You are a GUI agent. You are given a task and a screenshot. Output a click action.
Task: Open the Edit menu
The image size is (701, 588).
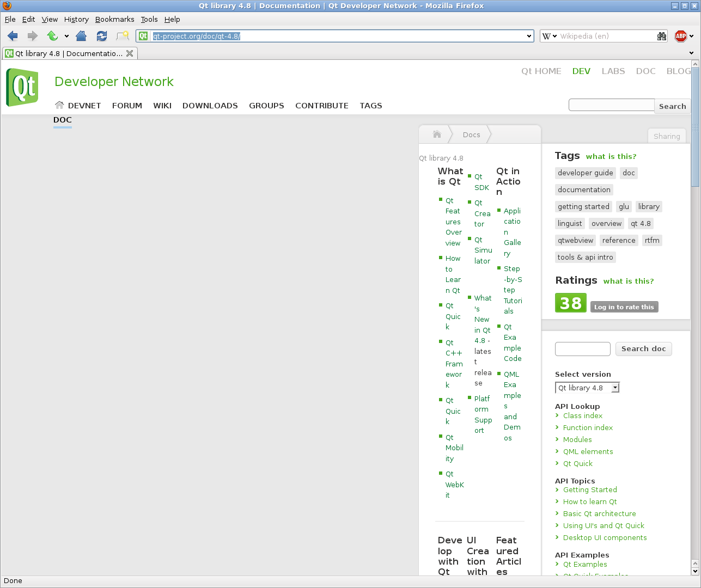(28, 19)
